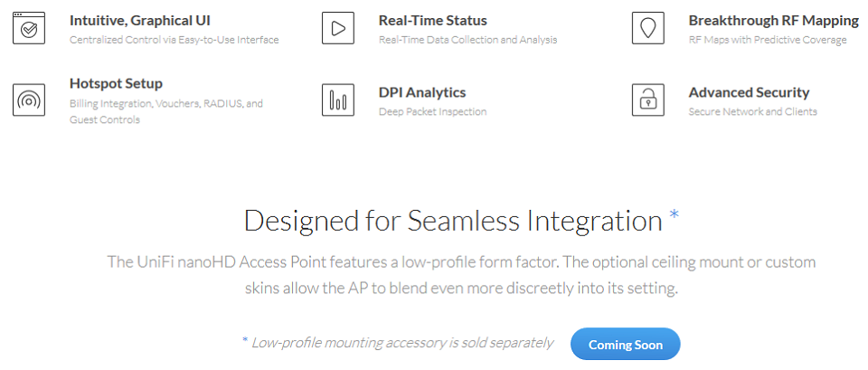Viewport: 868px width, 370px height.
Task: Open the Hotspot Setup signal rings icon
Action: click(x=29, y=100)
